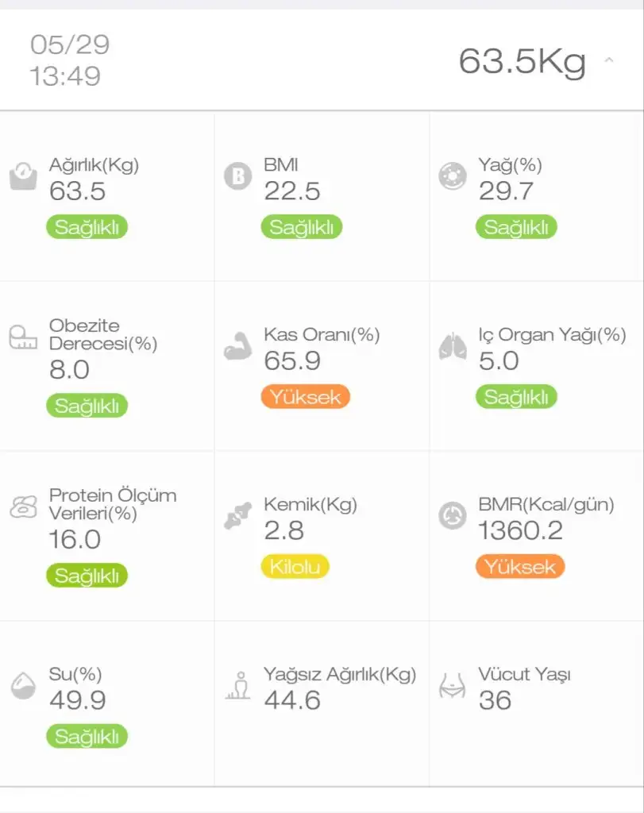This screenshot has width=644, height=813.
Task: Click the Protein Ölçüm Verileri icon
Action: coord(23,507)
